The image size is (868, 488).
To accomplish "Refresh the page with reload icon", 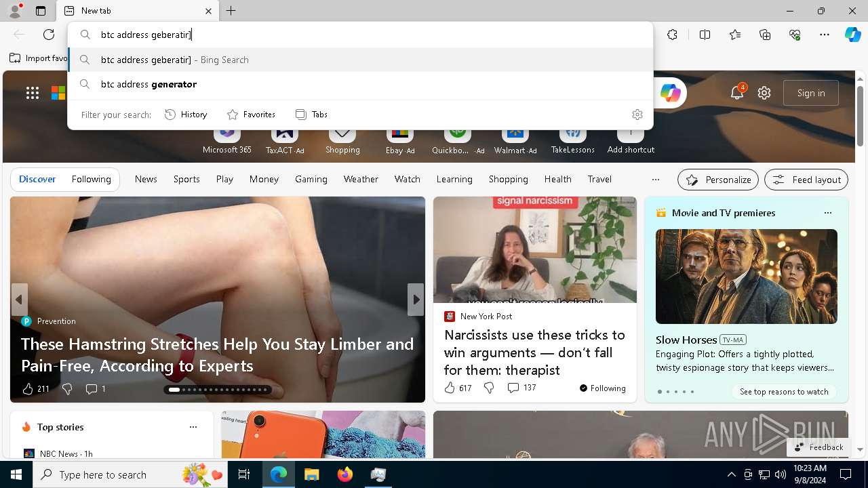I will tap(49, 35).
